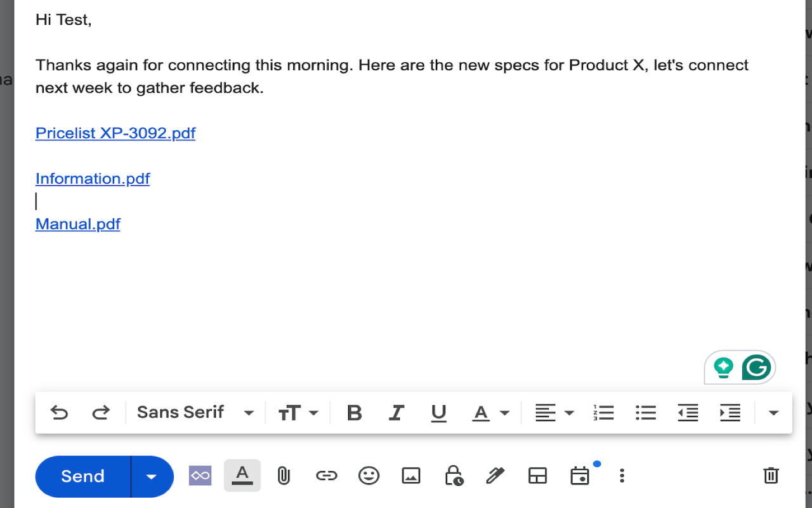
Task: Open the Pricelist XP-3092.pdf link
Action: pos(115,133)
